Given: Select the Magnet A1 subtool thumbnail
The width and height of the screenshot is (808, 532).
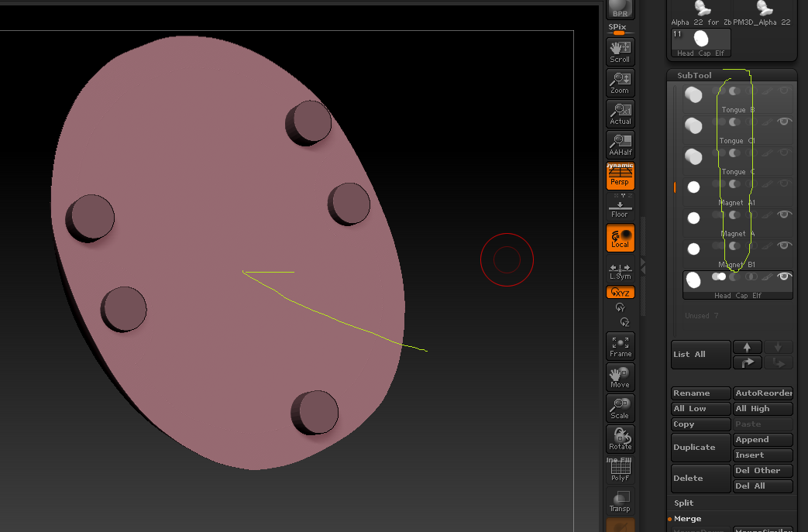Looking at the screenshot, I should click(693, 187).
